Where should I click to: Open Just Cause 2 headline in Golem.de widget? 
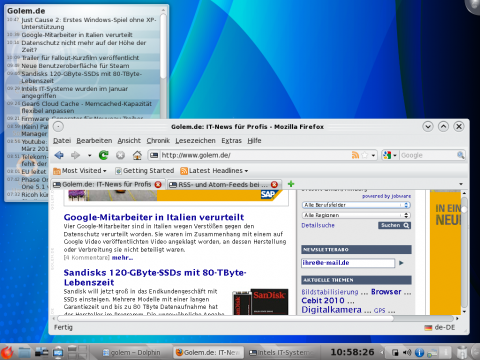pos(89,23)
